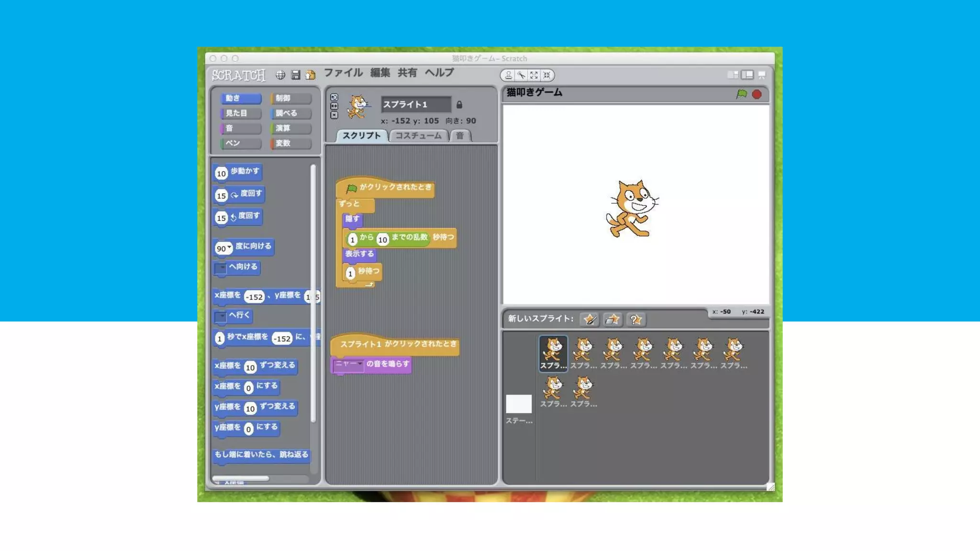Screen dimensions: 980x551
Task: Paint a new sprite with the brush-star icon
Action: pos(590,319)
